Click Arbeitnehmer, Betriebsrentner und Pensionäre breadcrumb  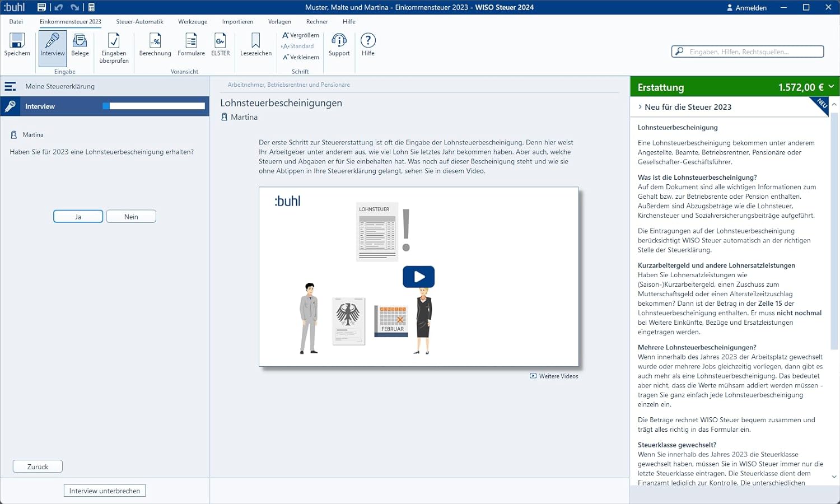288,85
